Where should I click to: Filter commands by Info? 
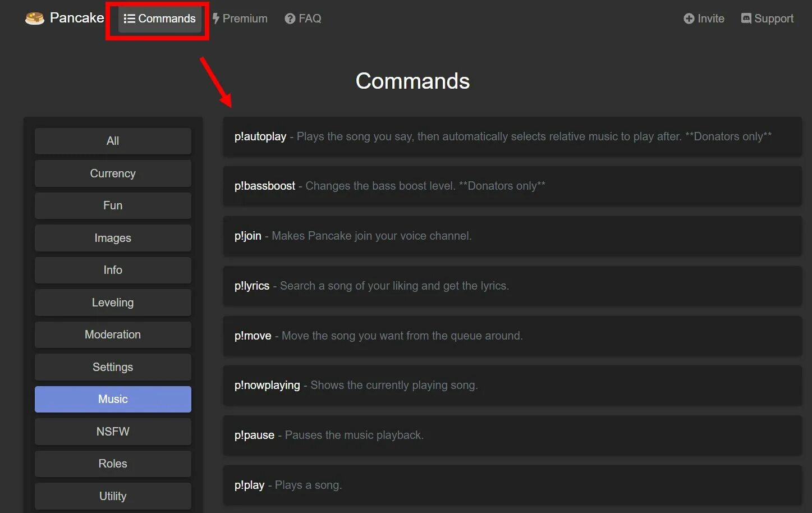pos(113,270)
